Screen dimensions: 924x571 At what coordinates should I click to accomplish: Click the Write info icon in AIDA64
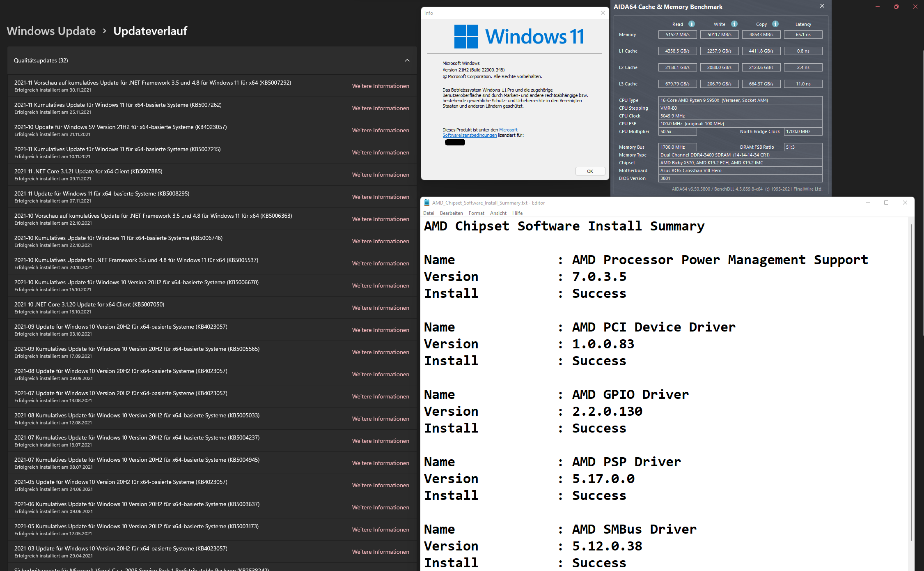tap(734, 24)
